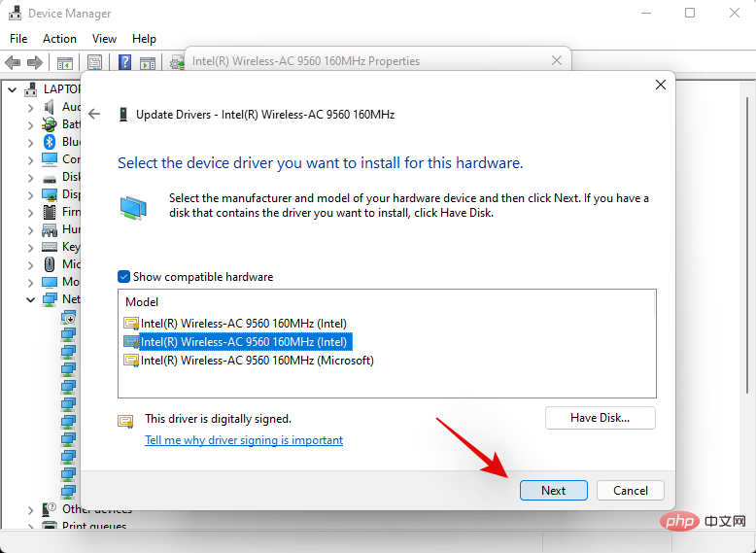Screen dimensions: 756x553
Task: Cancel the Update Drivers wizard
Action: 630,491
